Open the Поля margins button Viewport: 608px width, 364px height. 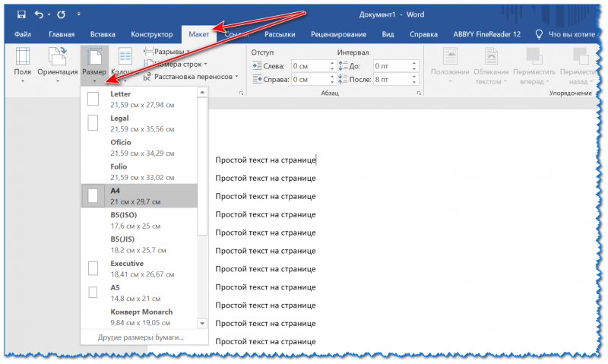tap(23, 65)
